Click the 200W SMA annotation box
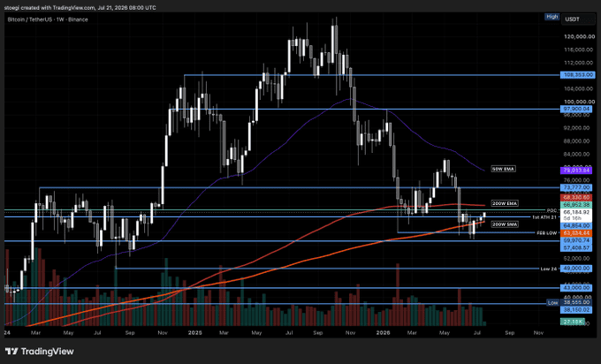 [505, 224]
